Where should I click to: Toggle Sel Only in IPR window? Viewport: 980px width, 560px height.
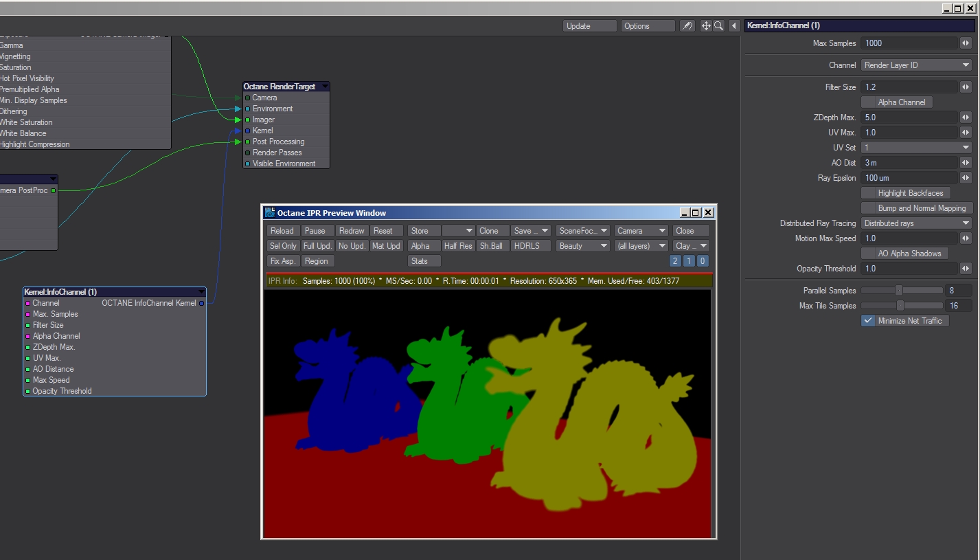pyautogui.click(x=284, y=246)
